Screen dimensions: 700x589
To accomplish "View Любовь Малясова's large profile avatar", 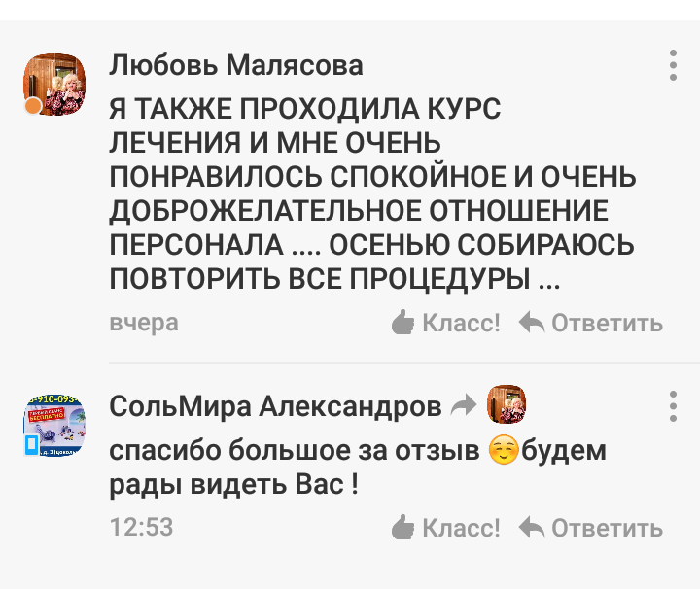I will [x=54, y=85].
